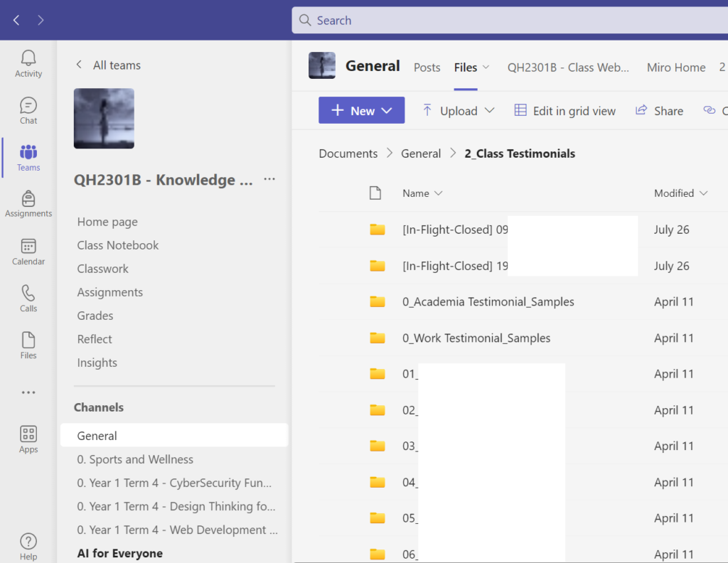Go back with the history back arrow
The image size is (728, 563).
[16, 20]
